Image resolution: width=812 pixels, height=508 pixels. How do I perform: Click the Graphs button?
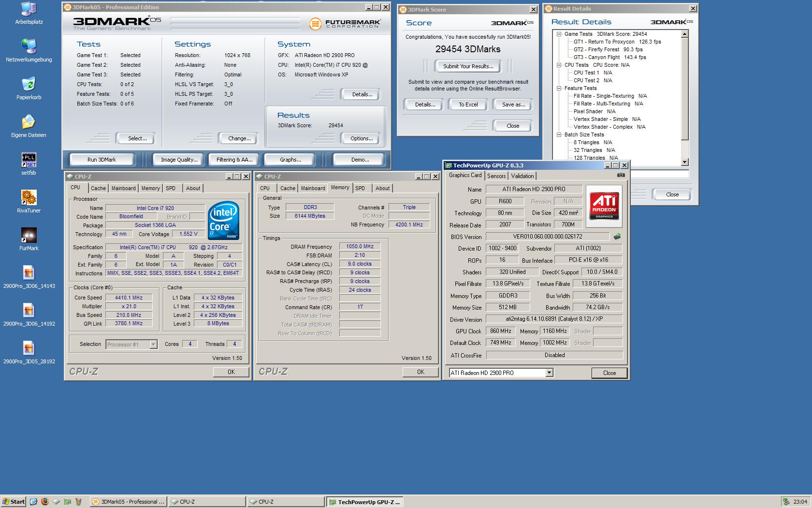tap(290, 160)
